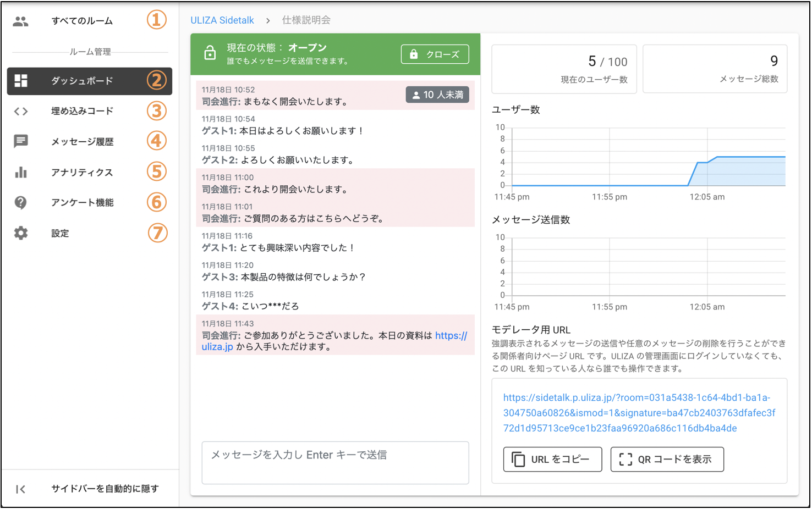The height and width of the screenshot is (509, 812).
Task: Click the message history chat icon
Action: coord(21,141)
